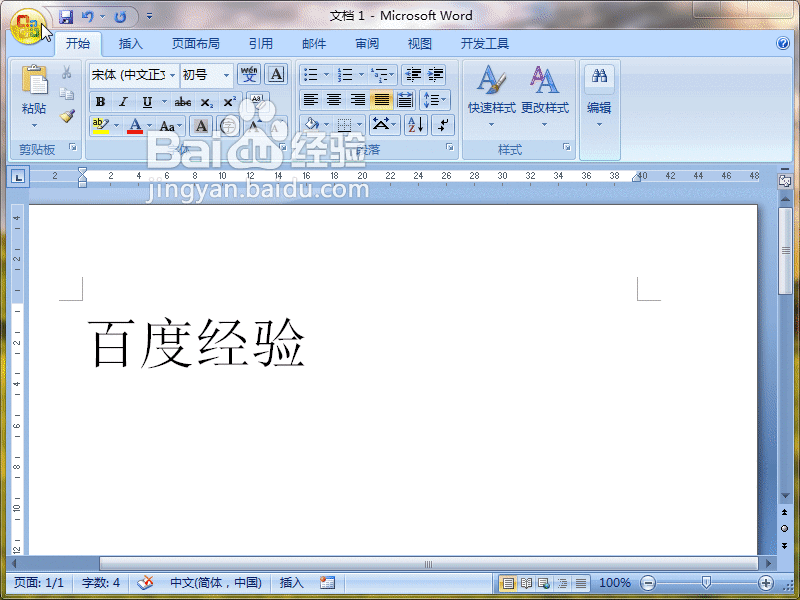Viewport: 800px width, 600px height.
Task: Apply superscript formatting
Action: coord(229,102)
